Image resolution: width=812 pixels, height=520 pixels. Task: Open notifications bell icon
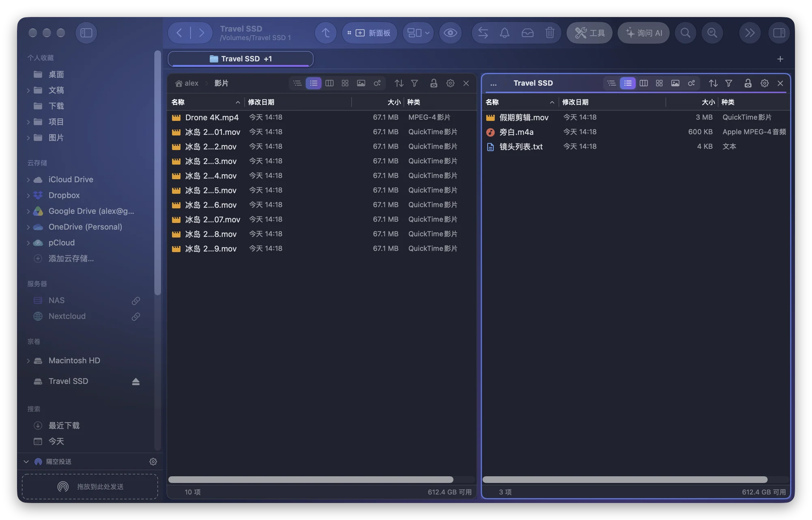[x=505, y=33]
